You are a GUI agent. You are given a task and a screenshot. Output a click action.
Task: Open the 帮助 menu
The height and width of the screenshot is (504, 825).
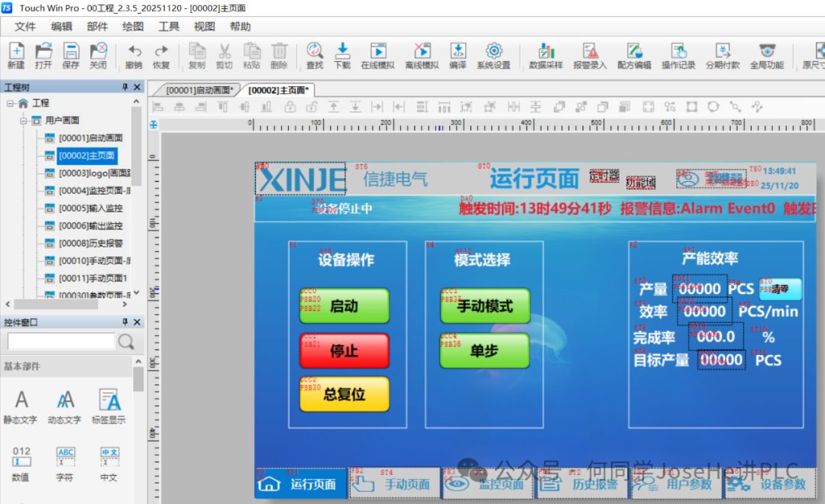click(x=241, y=26)
